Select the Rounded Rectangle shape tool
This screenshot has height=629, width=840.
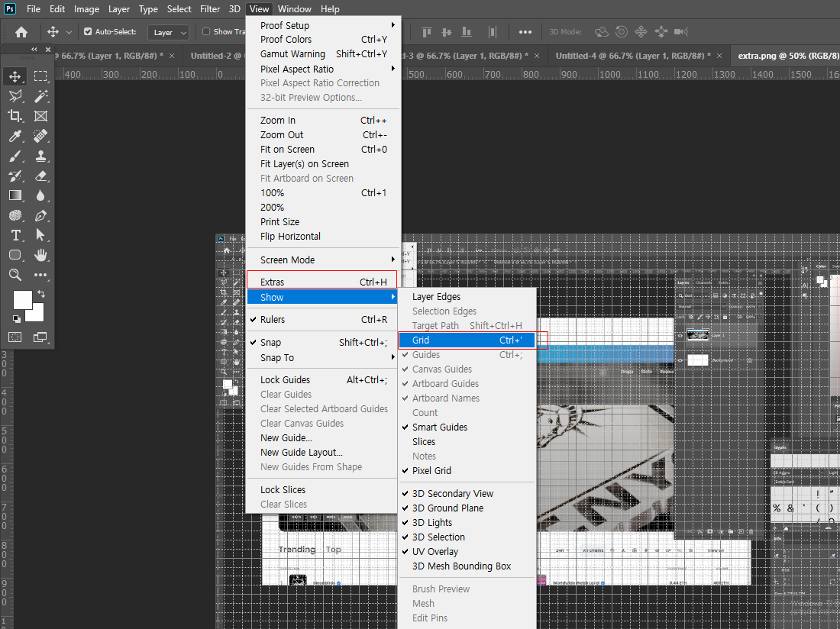pyautogui.click(x=15, y=256)
